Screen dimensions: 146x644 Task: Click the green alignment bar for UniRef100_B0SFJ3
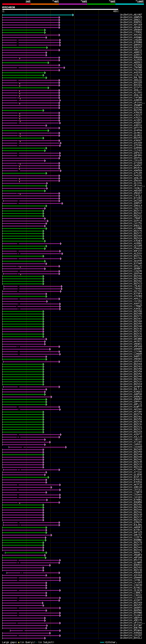tap(26, 477)
